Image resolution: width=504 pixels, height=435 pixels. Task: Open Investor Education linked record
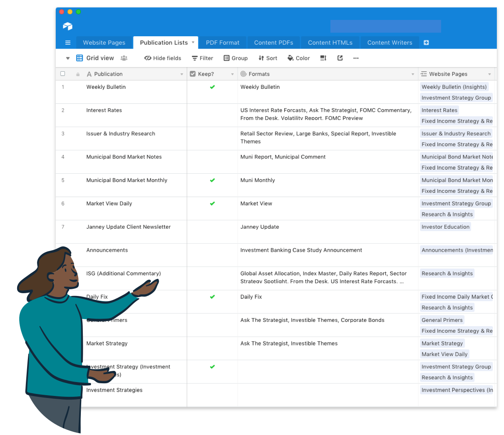[445, 227]
